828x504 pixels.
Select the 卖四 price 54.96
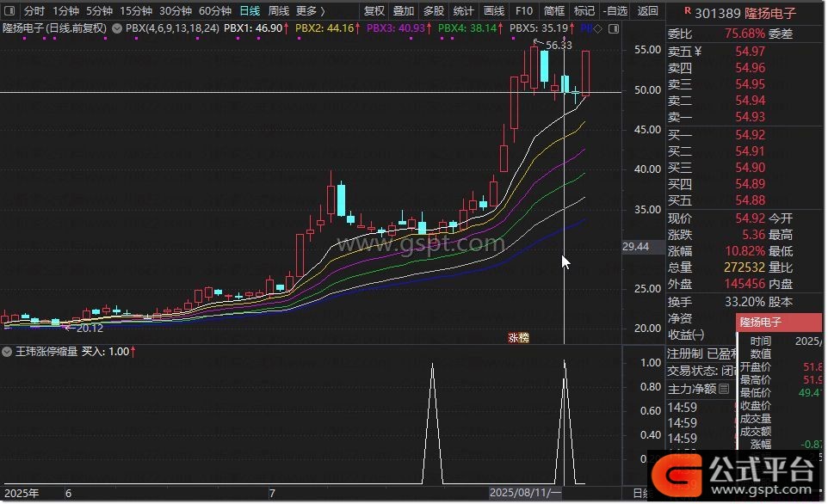pos(750,68)
